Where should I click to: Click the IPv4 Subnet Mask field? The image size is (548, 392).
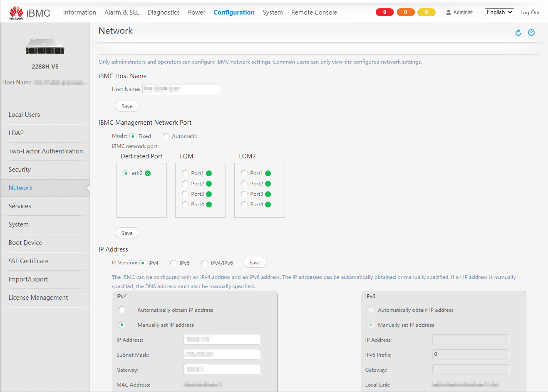click(x=222, y=355)
